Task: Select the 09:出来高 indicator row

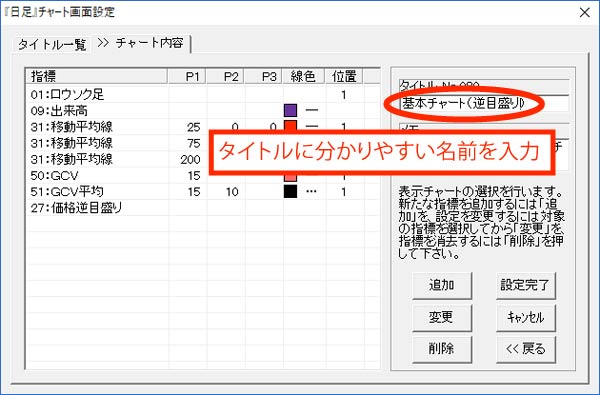Action: pos(203,111)
